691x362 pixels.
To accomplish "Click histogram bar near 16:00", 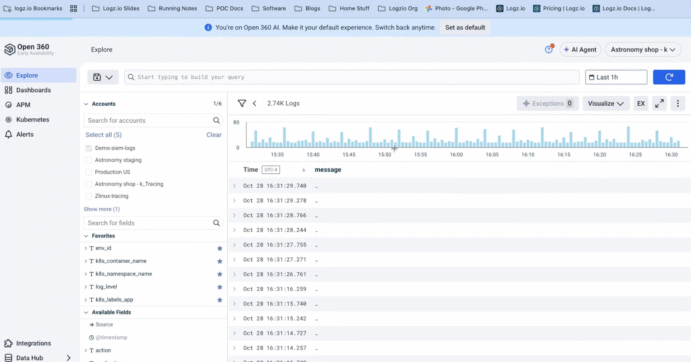I will pos(456,138).
